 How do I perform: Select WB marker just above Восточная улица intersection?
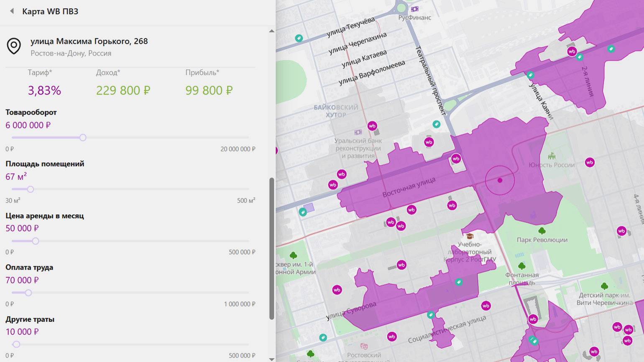456,158
